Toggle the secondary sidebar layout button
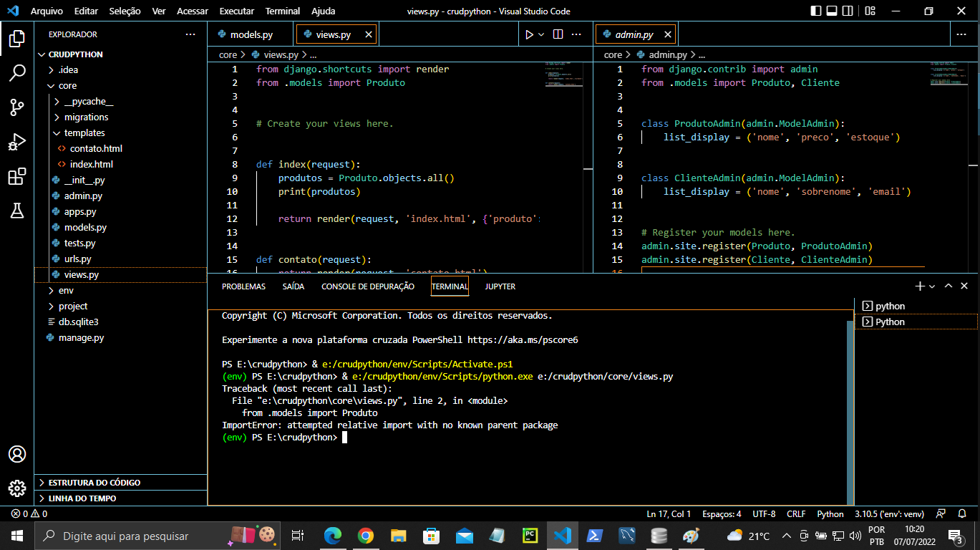980x550 pixels. pos(848,11)
